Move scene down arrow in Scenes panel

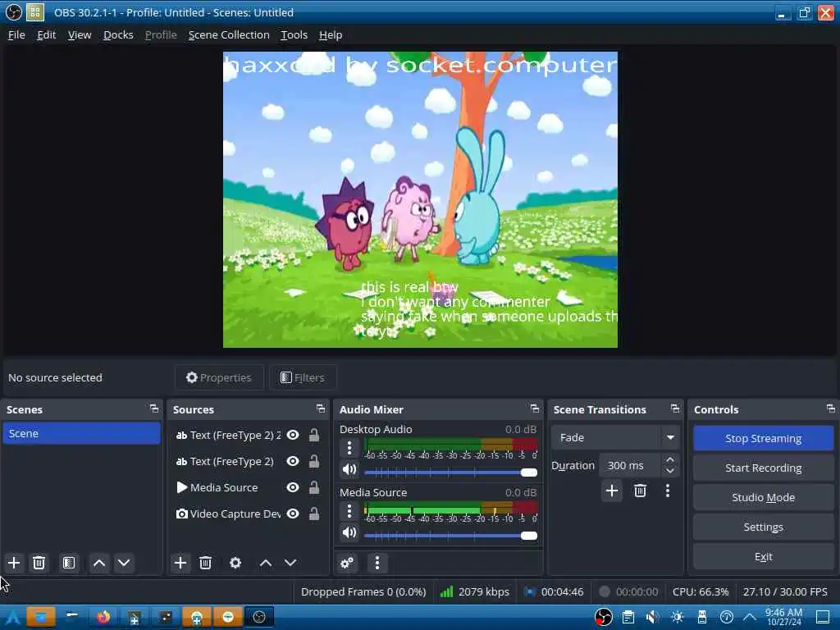[x=124, y=563]
